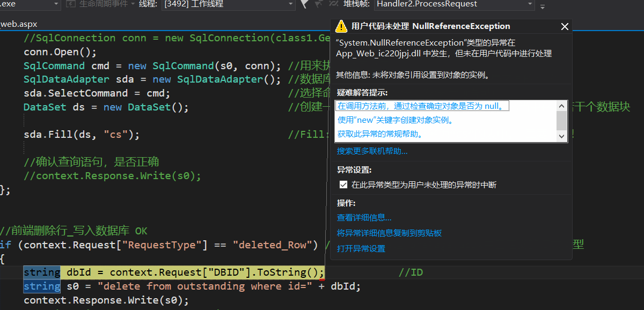Click comment //context.Response.Write(s0);
This screenshot has height=310, width=644.
tap(113, 176)
